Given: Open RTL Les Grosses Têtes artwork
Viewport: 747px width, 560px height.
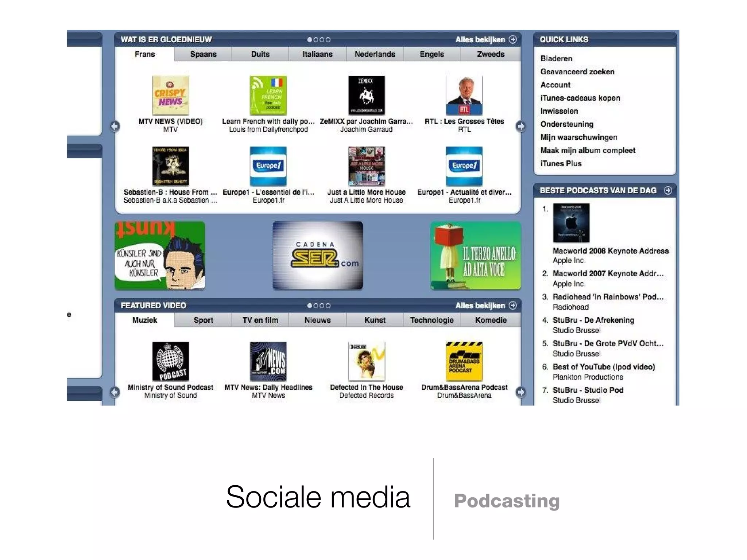Looking at the screenshot, I should (464, 96).
